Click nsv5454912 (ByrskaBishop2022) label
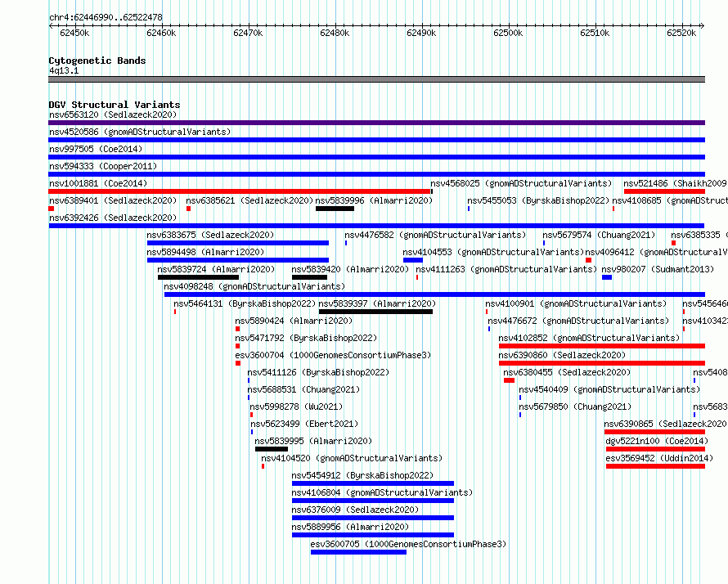This screenshot has width=728, height=584. coord(362,475)
